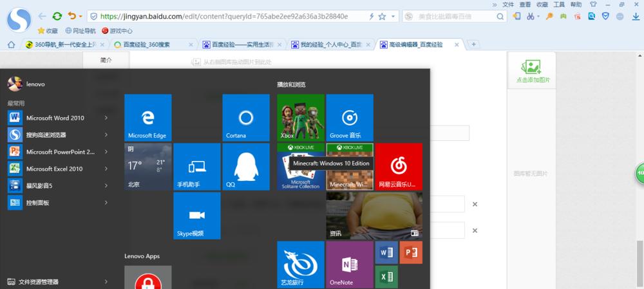
Task: Click the blue shield security icon
Action: coord(605,17)
